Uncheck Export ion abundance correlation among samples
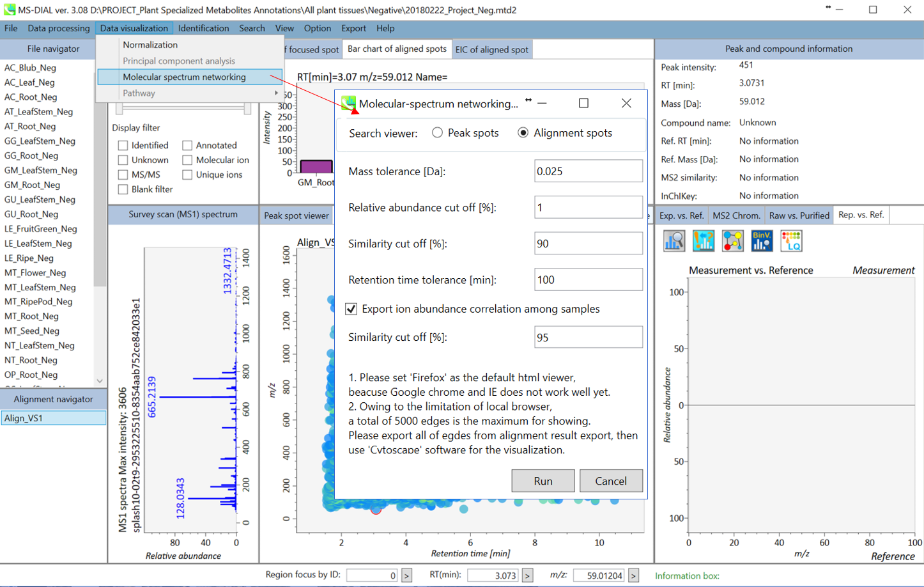Viewport: 924px width, 587px height. pyautogui.click(x=351, y=309)
